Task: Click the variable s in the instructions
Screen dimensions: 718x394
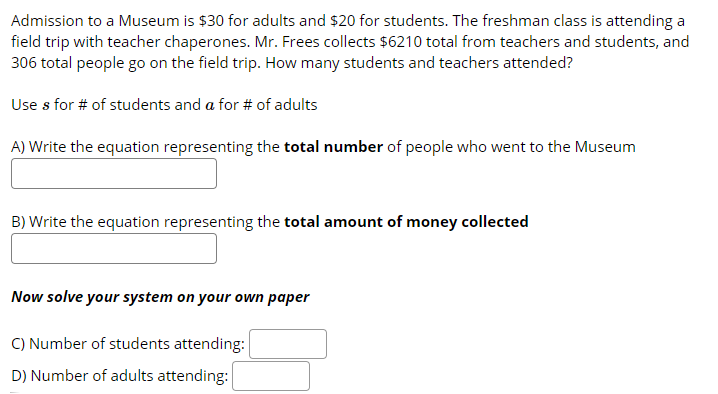Action: click(46, 105)
